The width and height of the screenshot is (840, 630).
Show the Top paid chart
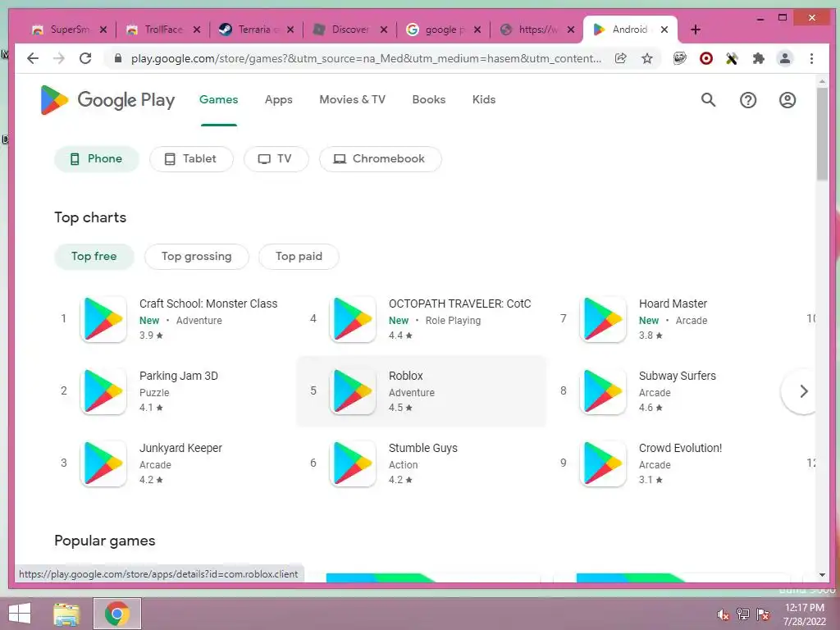point(299,257)
